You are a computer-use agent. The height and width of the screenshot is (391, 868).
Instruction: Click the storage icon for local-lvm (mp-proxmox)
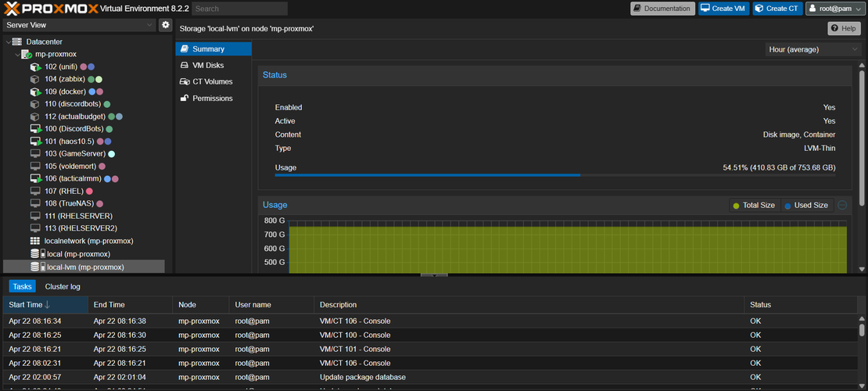tap(38, 267)
